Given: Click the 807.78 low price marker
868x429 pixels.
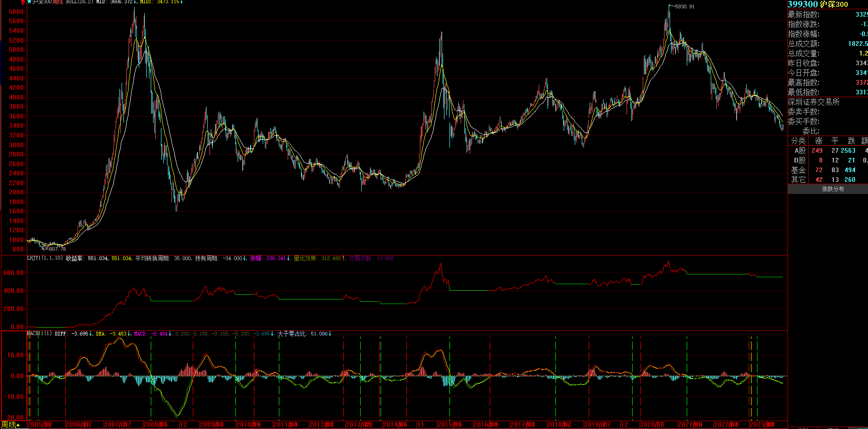Looking at the screenshot, I should [x=57, y=249].
